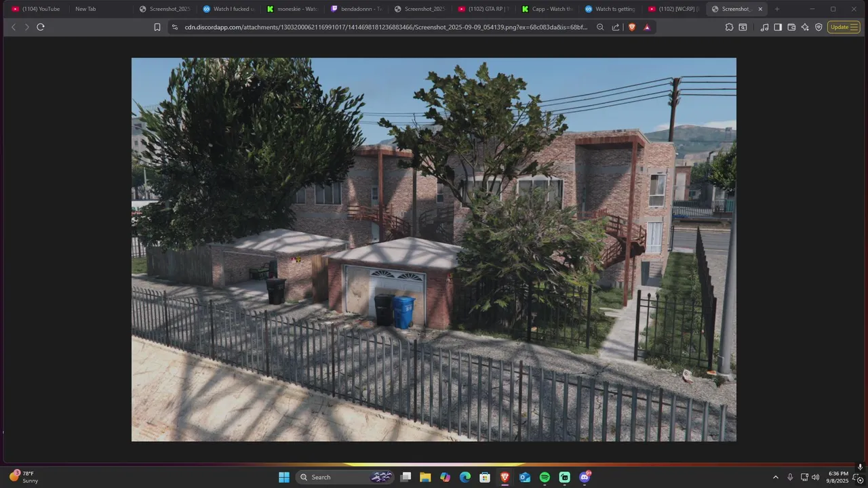Open a new tab with plus button

777,9
